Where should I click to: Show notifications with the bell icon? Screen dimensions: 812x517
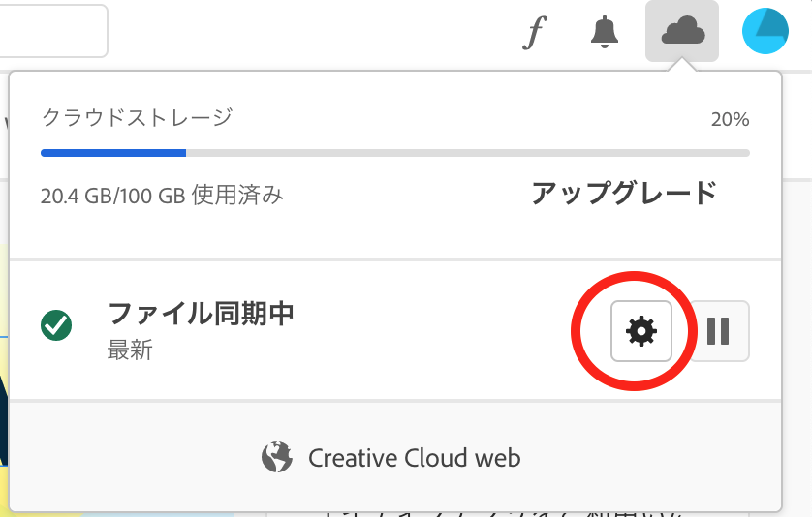coord(605,32)
